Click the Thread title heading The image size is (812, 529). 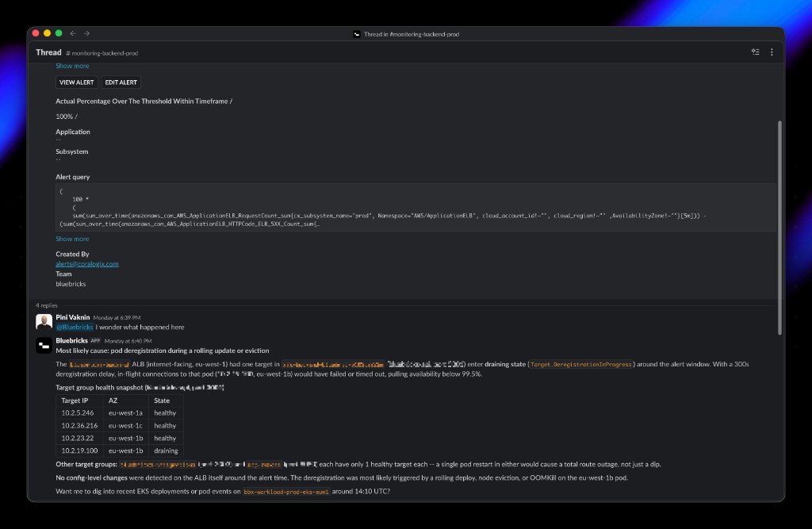point(48,52)
